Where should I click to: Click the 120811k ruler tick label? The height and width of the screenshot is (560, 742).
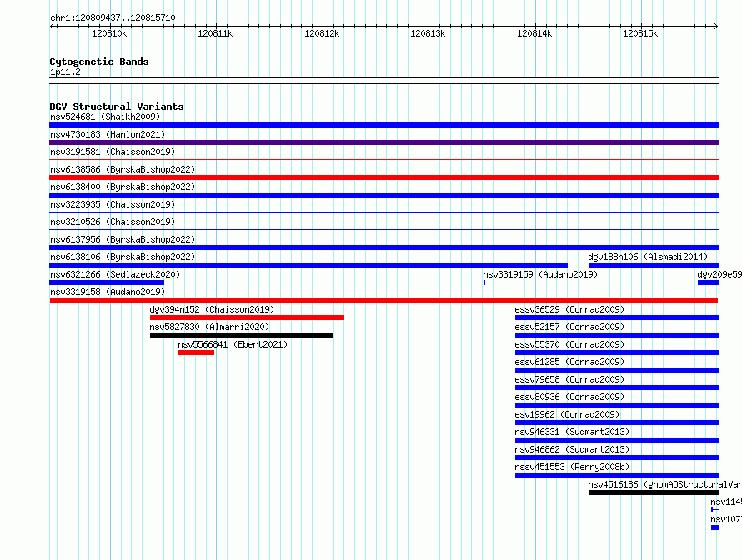point(215,33)
